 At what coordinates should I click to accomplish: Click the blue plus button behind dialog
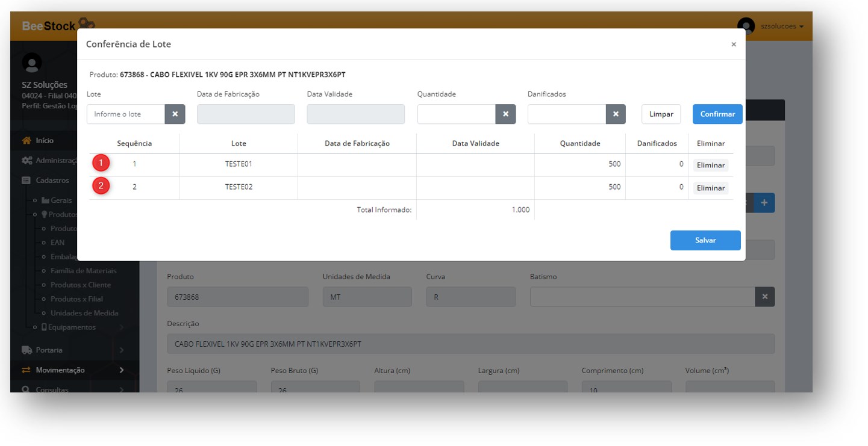764,203
